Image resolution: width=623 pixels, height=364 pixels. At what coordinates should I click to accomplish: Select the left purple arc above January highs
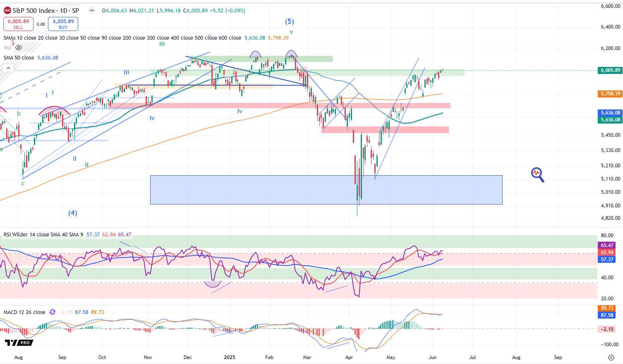255,54
